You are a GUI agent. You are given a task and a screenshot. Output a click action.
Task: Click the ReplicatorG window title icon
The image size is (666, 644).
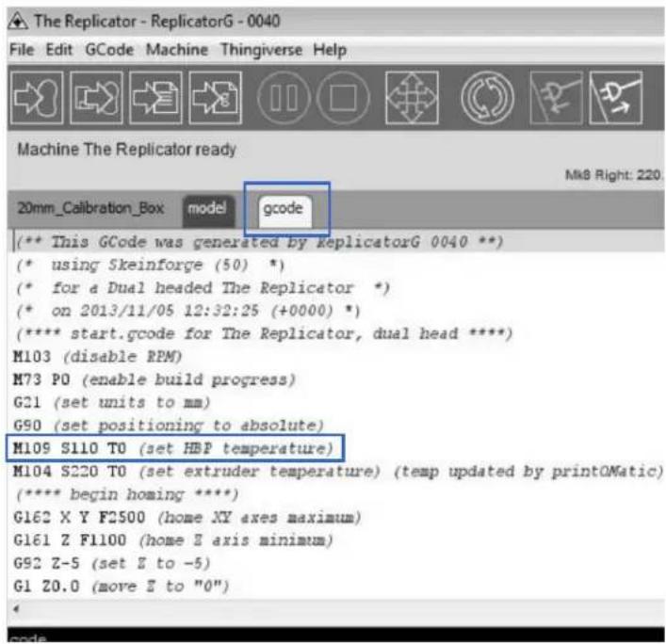pyautogui.click(x=18, y=21)
